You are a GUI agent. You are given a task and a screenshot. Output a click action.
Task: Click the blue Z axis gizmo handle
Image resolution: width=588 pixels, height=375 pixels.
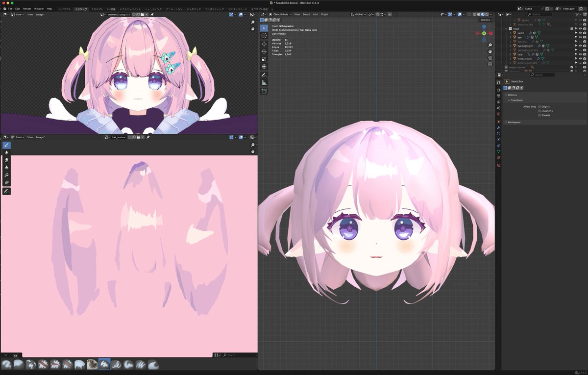click(484, 26)
